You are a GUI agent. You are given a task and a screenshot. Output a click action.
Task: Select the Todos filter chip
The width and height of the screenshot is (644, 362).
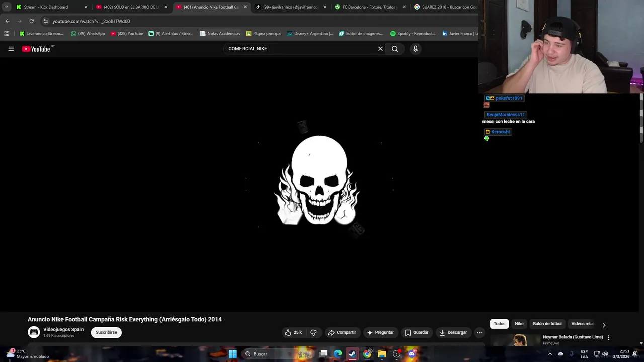click(x=499, y=324)
